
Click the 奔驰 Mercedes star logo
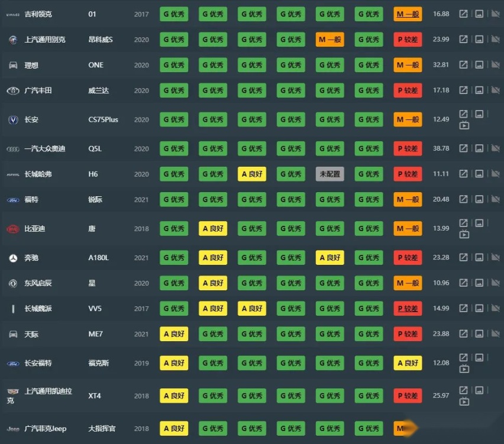pyautogui.click(x=13, y=258)
